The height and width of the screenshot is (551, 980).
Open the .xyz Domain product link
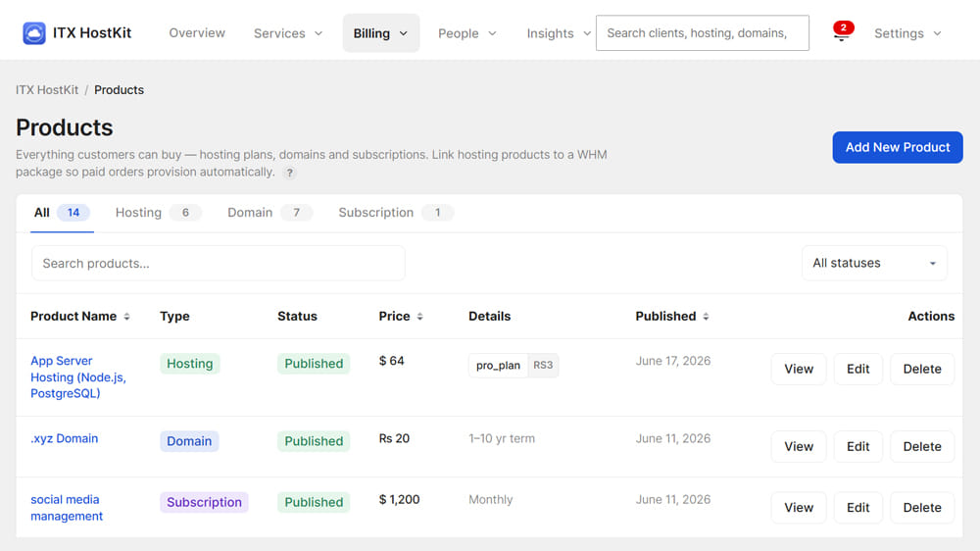pos(65,438)
